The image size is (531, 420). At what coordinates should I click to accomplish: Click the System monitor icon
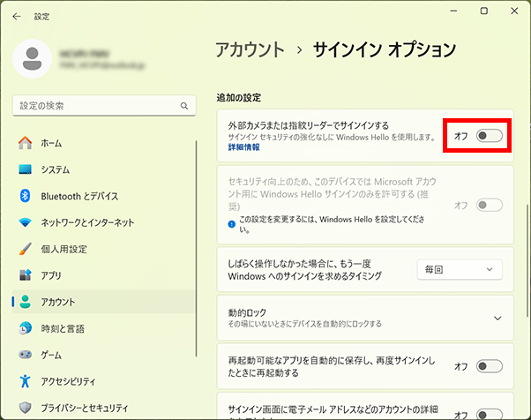point(25,169)
